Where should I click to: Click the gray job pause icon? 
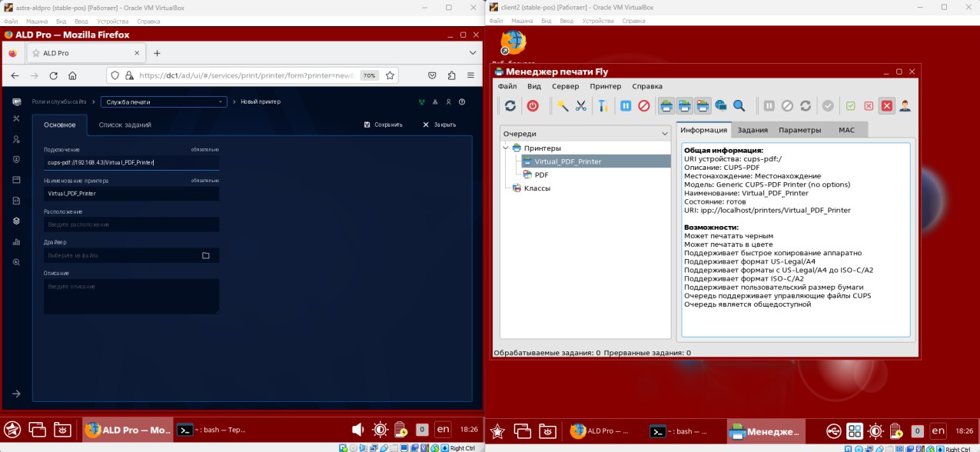click(x=769, y=106)
